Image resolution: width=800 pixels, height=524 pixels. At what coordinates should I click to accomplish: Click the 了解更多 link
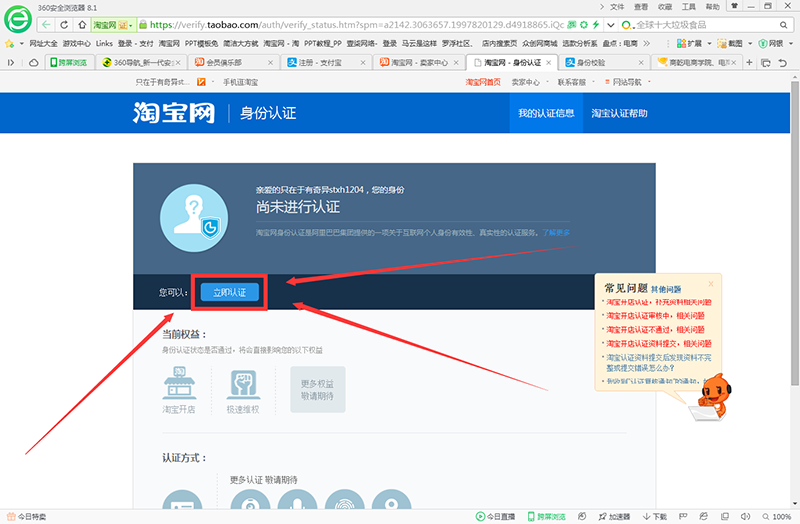(x=556, y=233)
